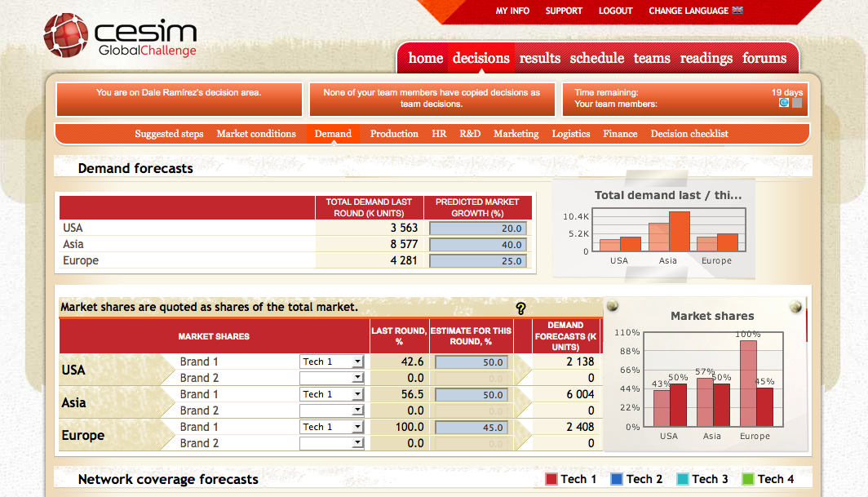Click USA Brand 1 forecast 2 138
868x497 pixels.
click(580, 362)
